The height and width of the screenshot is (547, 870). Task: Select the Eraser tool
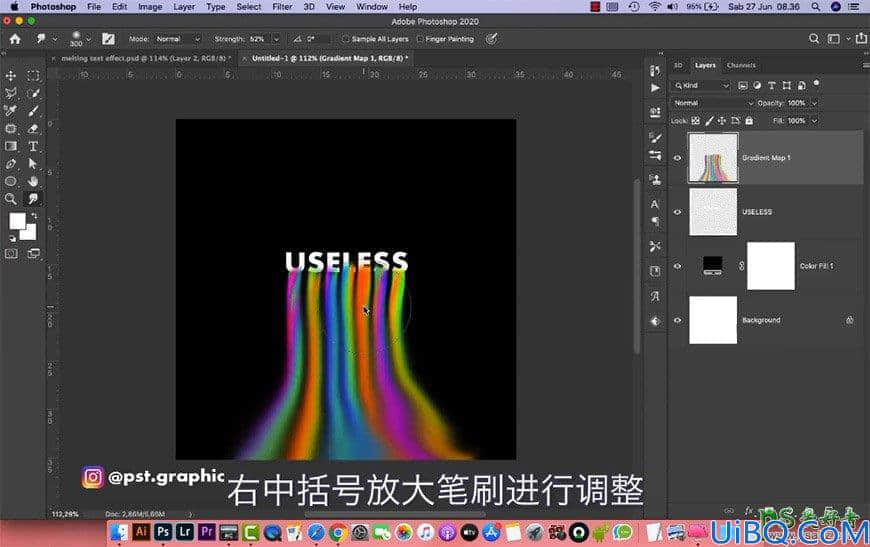[x=33, y=128]
